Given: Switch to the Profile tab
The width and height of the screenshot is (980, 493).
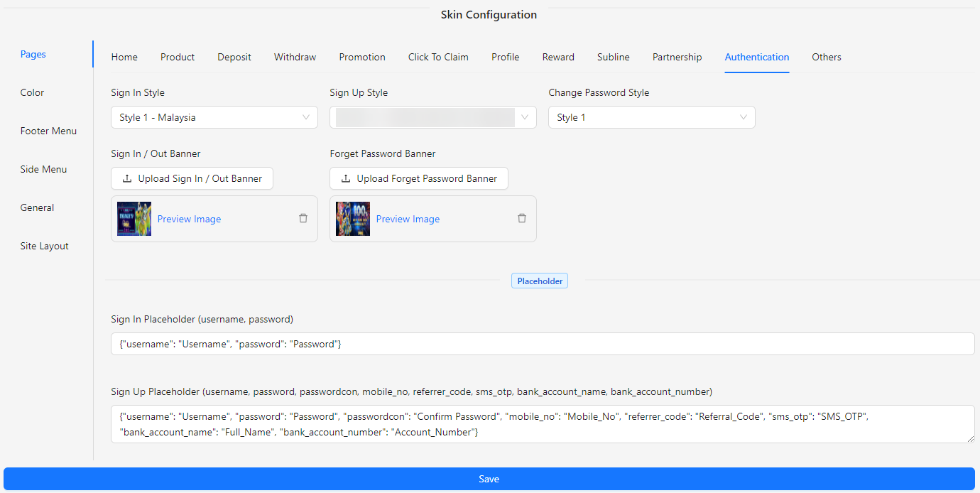Looking at the screenshot, I should pyautogui.click(x=505, y=57).
